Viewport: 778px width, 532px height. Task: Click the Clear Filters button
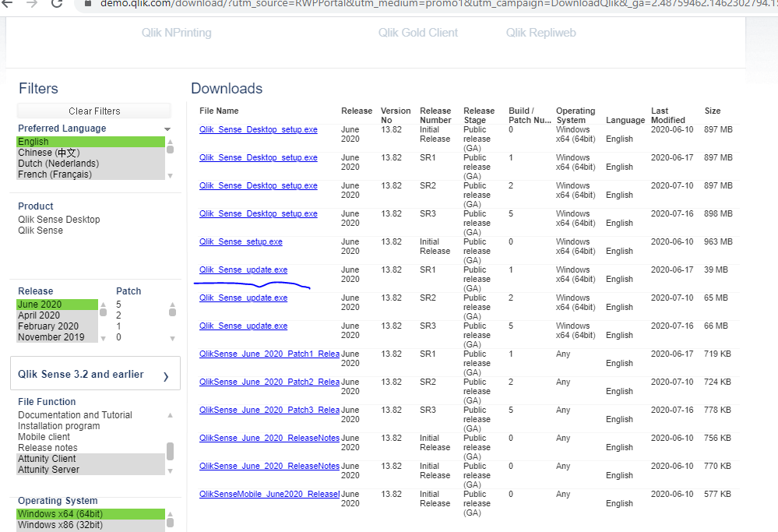click(94, 111)
